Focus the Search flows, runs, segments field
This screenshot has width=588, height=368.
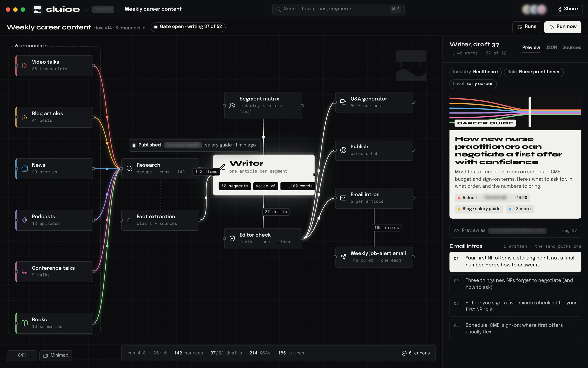click(x=338, y=9)
